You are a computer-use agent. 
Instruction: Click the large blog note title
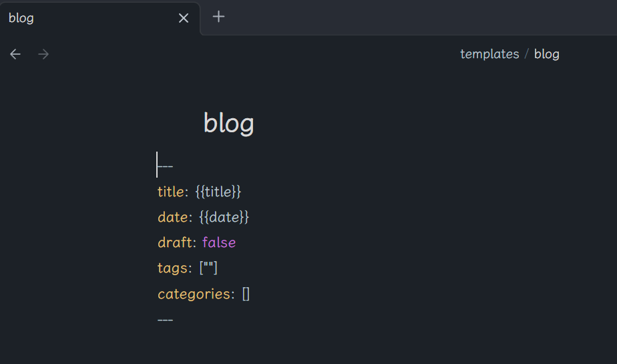pos(228,124)
